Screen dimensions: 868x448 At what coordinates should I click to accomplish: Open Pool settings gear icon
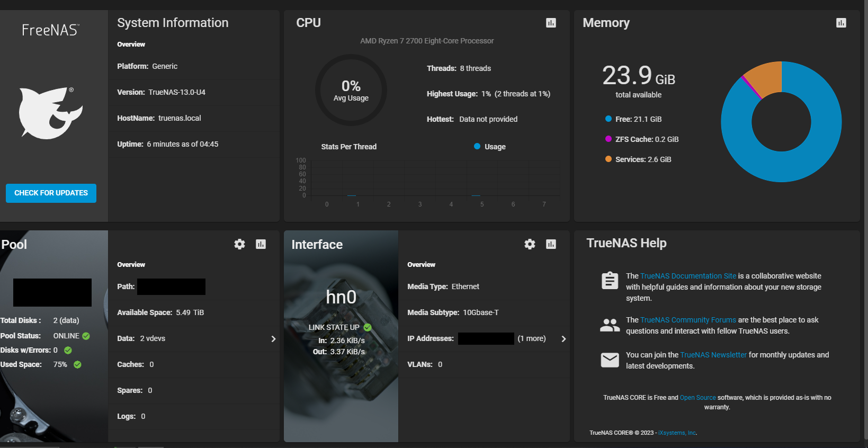click(x=240, y=244)
